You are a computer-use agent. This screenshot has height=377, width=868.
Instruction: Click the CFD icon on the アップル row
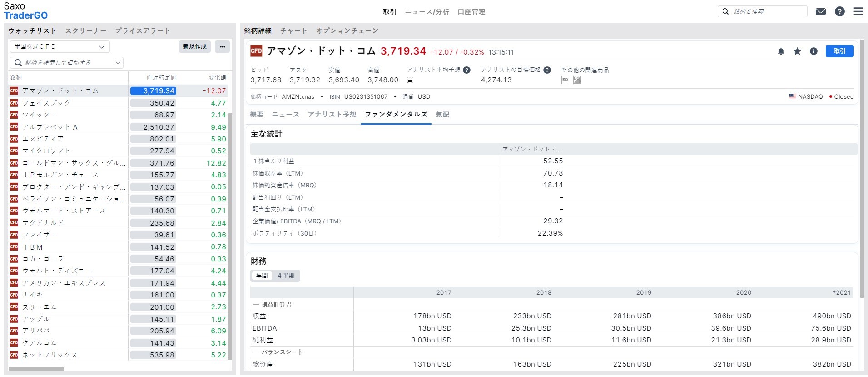[14, 319]
